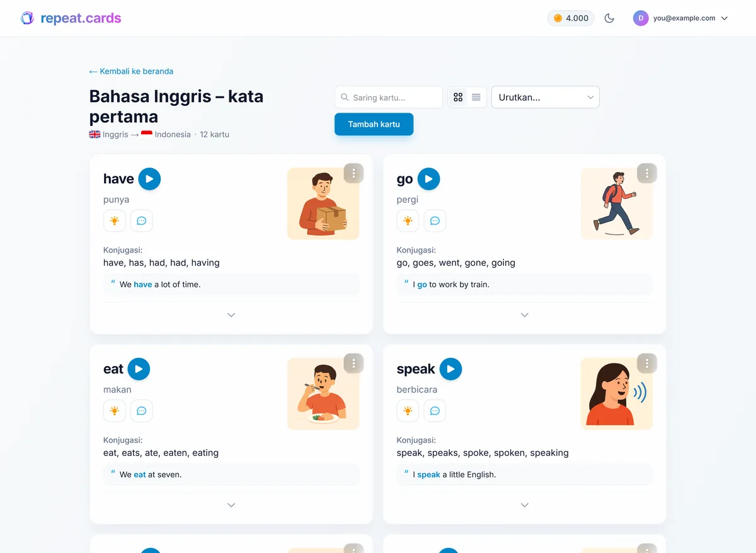
Task: Click the translation "punya"
Action: pos(117,200)
